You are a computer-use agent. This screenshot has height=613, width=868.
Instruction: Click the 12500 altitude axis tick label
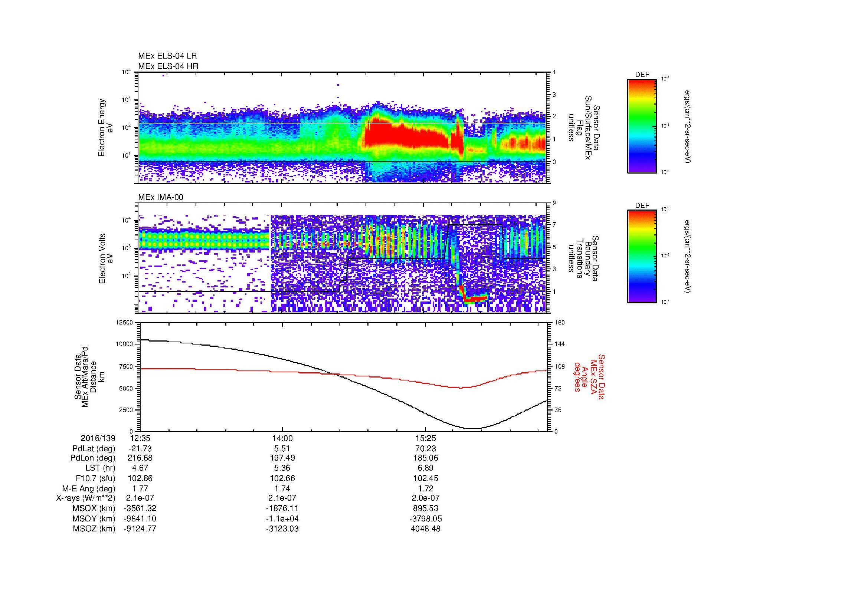(124, 322)
